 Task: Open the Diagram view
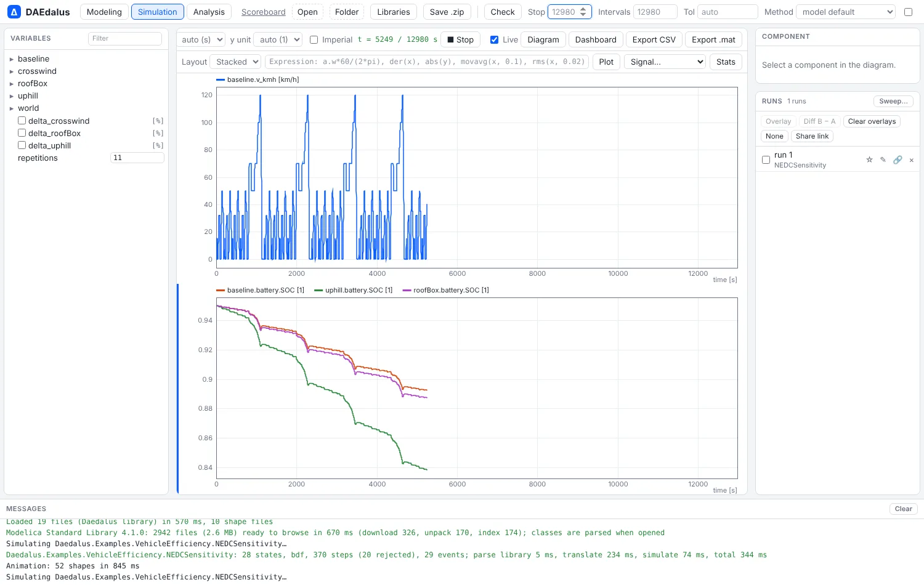tap(543, 39)
